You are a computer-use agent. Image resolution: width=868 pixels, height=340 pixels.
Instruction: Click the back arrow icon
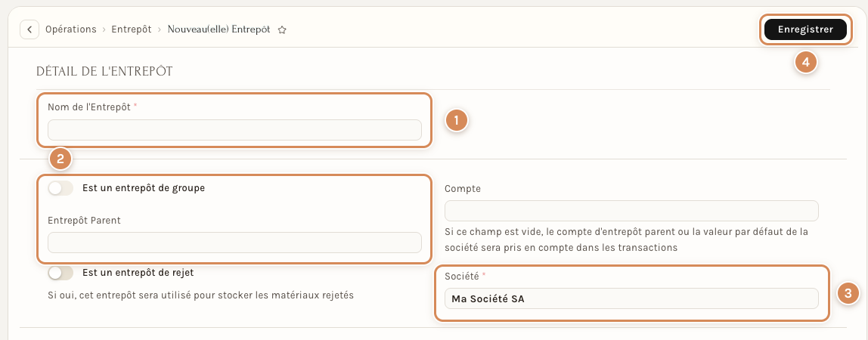(x=29, y=29)
